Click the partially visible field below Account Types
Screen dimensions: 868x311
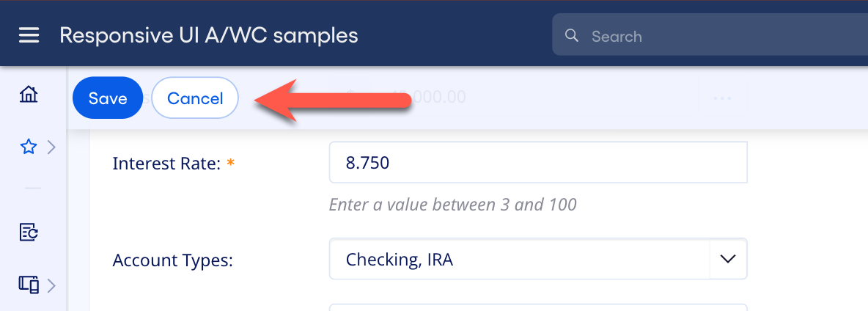click(x=537, y=307)
